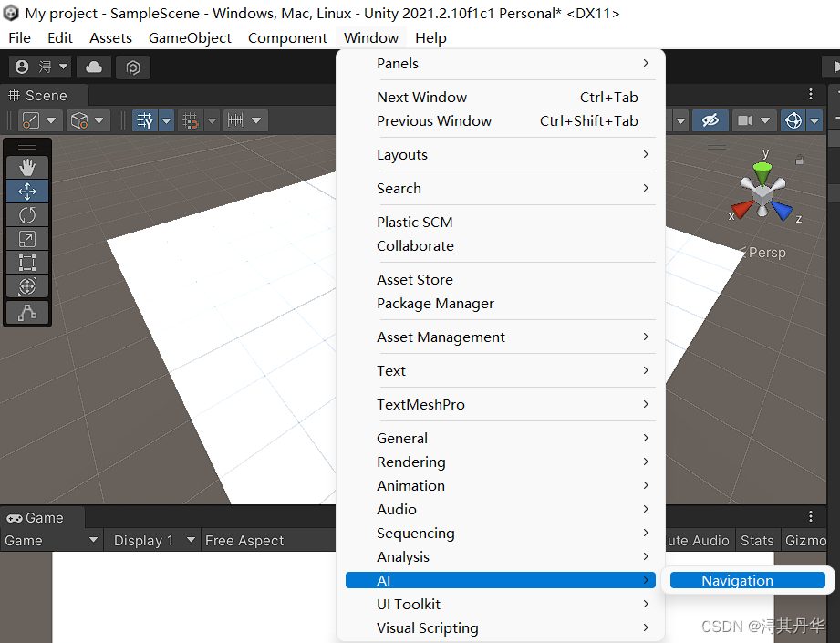Toggle Persp projection label

pos(767,253)
